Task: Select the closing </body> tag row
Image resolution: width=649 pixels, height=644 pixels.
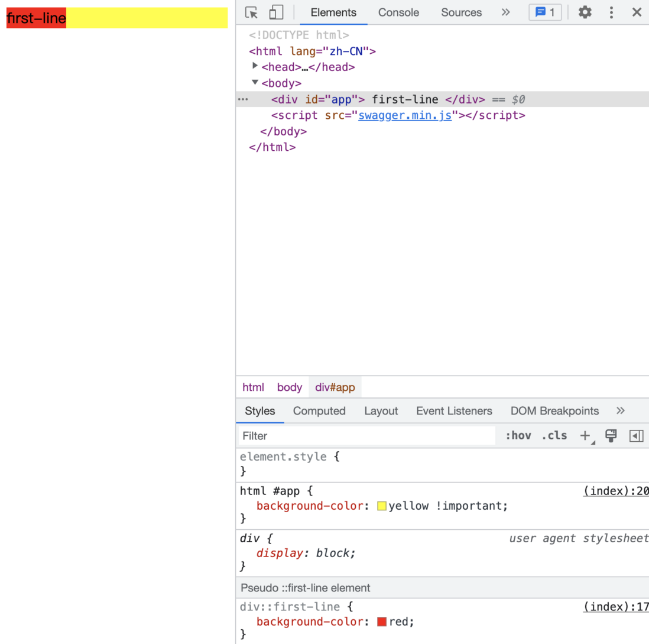Action: pyautogui.click(x=284, y=131)
